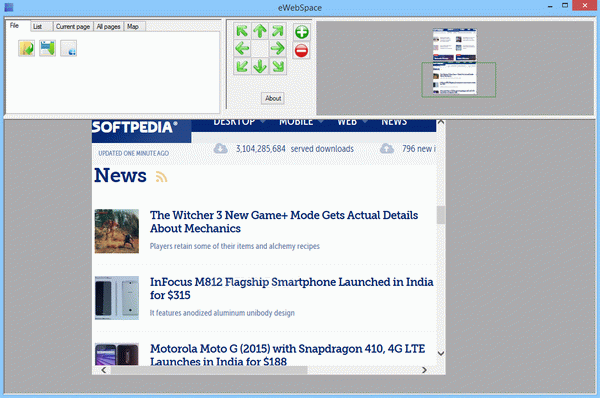Move view diagonally down-right with the green arrow
This screenshot has width=600, height=398.
coord(278,66)
